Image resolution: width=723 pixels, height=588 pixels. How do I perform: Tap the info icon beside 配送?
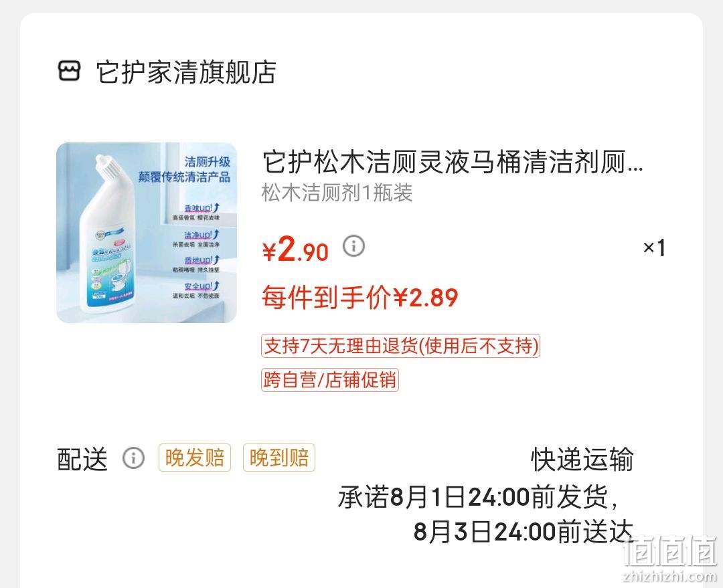tap(133, 458)
